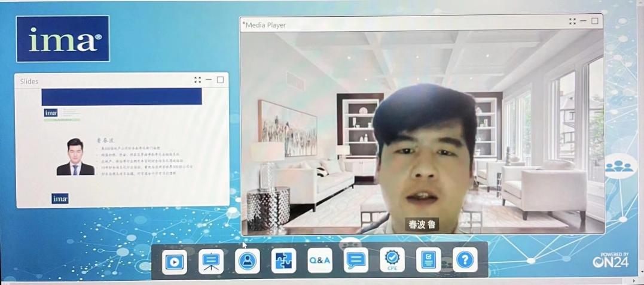Open the Slides widget in the dock
The height and width of the screenshot is (285, 644).
pyautogui.click(x=211, y=262)
